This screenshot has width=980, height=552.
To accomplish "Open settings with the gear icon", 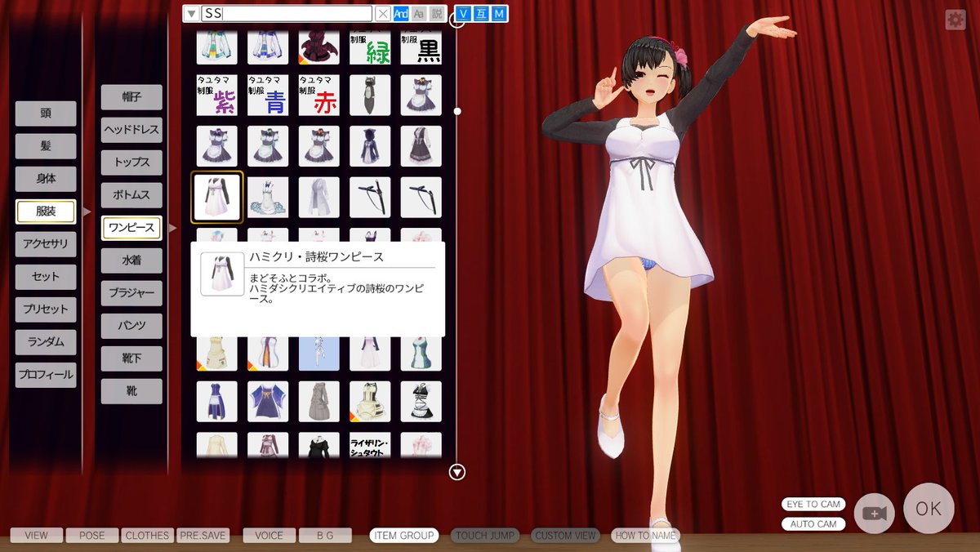I will click(955, 18).
